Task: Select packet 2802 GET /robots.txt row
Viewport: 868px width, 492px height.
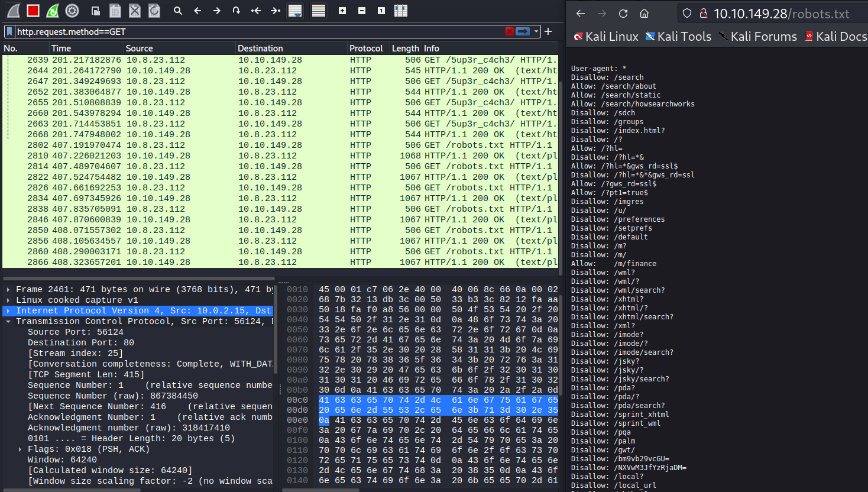Action: coord(280,145)
